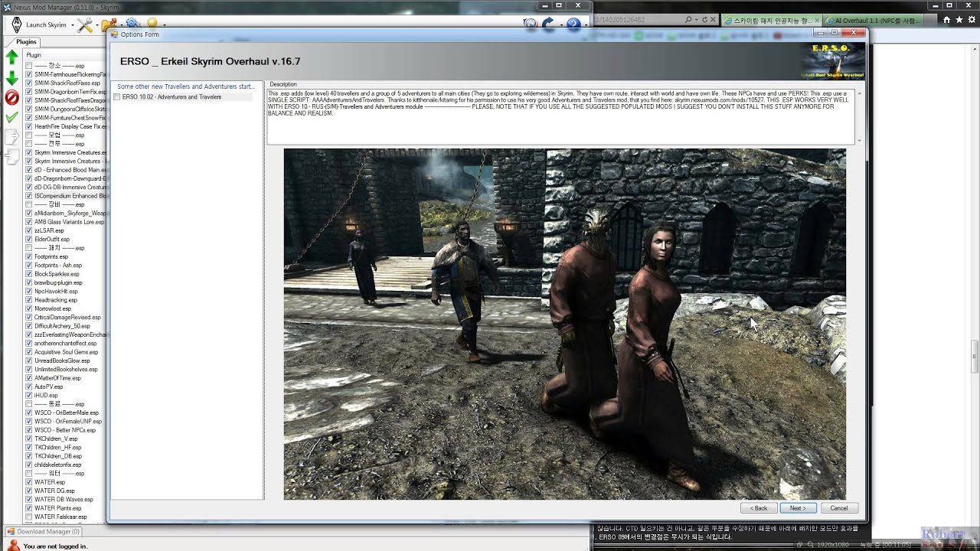The width and height of the screenshot is (980, 551).
Task: Tick ERSO 10.02 - Adventurers and Travelers checkbox
Action: [x=117, y=97]
